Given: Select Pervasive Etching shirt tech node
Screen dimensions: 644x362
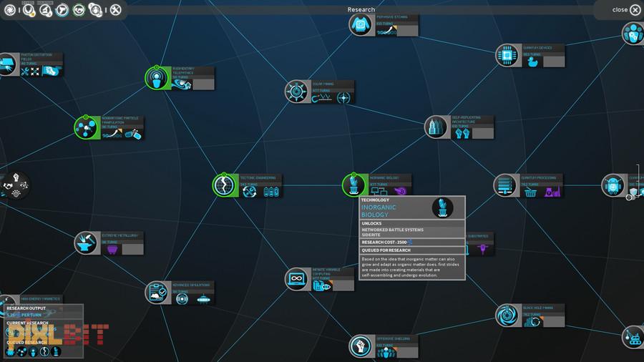Looking at the screenshot, I should 360,24.
